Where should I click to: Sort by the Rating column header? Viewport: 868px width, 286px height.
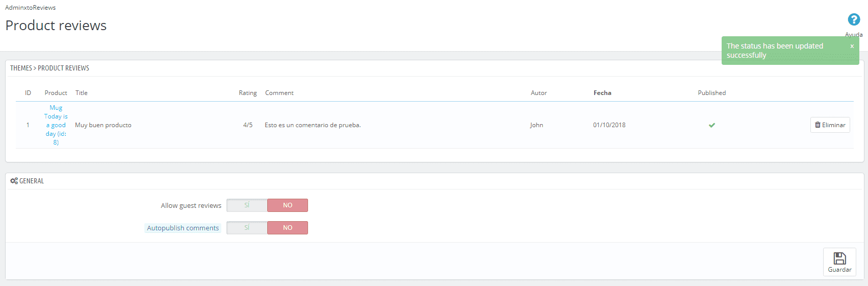(248, 93)
